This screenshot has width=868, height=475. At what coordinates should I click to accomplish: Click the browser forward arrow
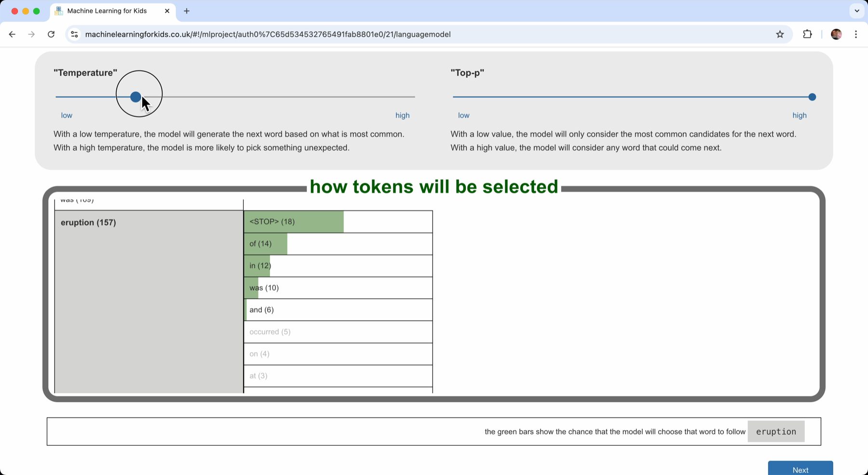(x=31, y=34)
